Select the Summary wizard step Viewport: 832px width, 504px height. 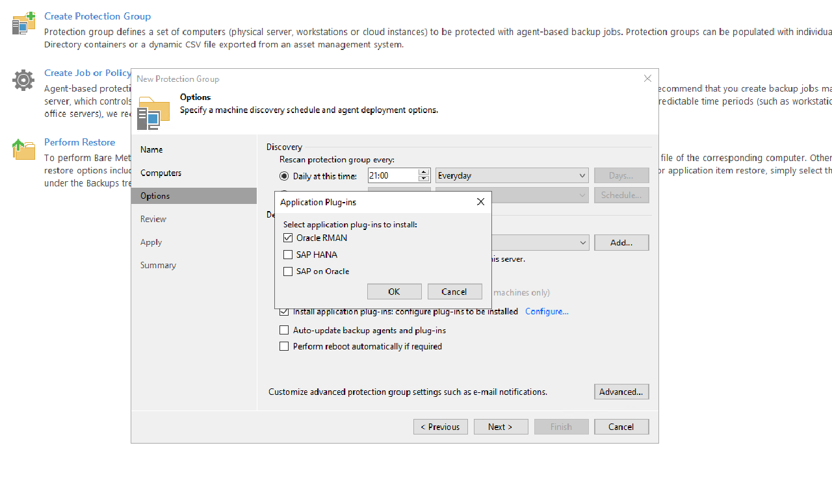pyautogui.click(x=194, y=265)
